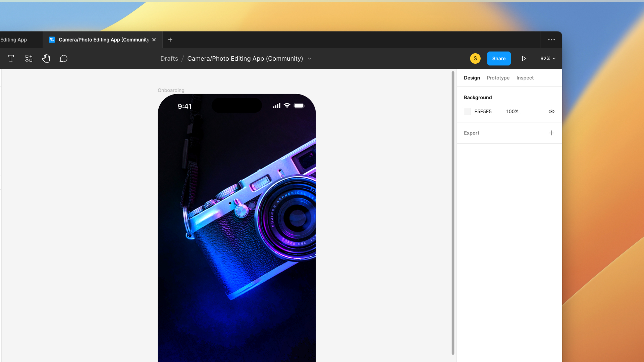Expand the file name chevron menu

[x=310, y=59]
